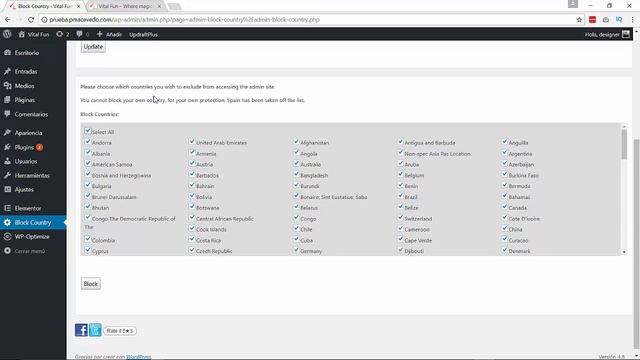Open Medios in the sidebar
The image size is (640, 360).
point(24,86)
